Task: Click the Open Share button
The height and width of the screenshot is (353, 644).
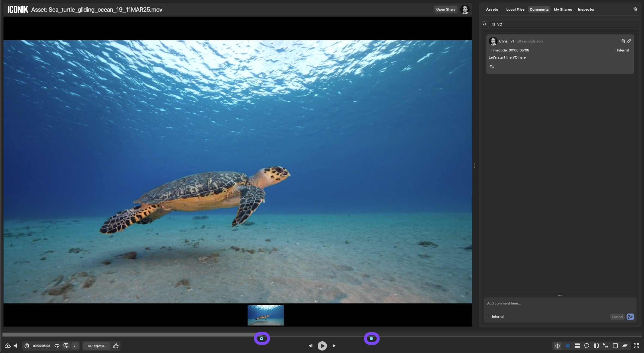Action: tap(446, 9)
